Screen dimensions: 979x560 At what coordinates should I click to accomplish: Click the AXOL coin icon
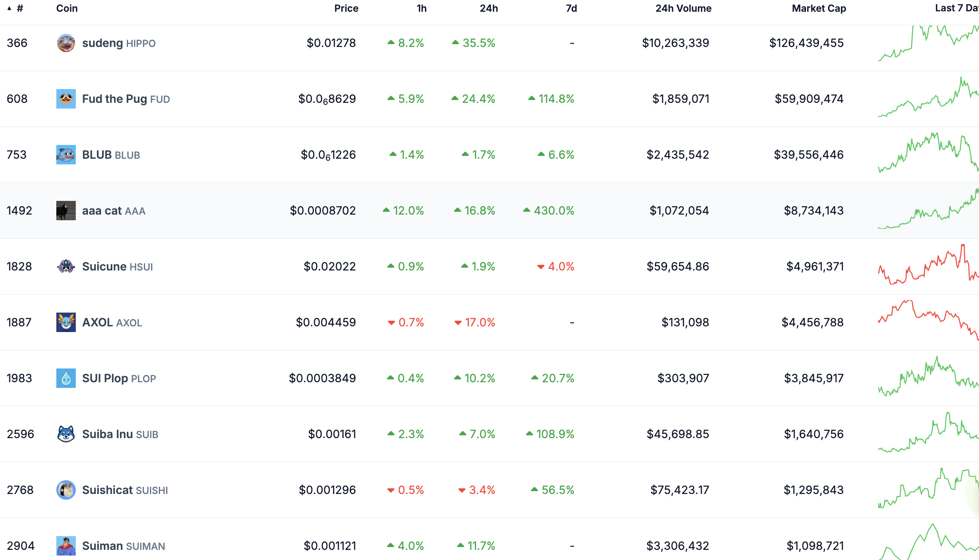pyautogui.click(x=66, y=322)
